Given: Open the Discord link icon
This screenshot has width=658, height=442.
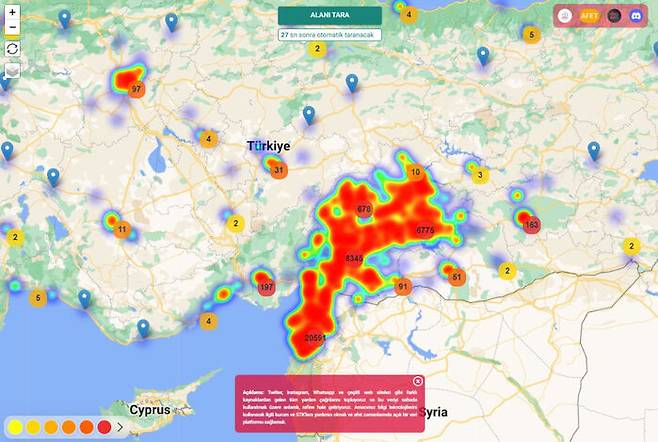Looking at the screenshot, I should click(x=635, y=16).
